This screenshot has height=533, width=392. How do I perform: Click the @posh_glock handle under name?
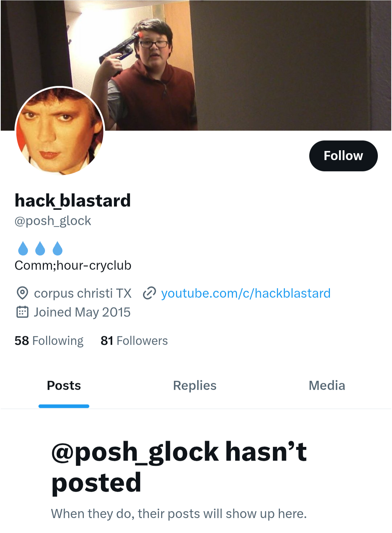53,221
